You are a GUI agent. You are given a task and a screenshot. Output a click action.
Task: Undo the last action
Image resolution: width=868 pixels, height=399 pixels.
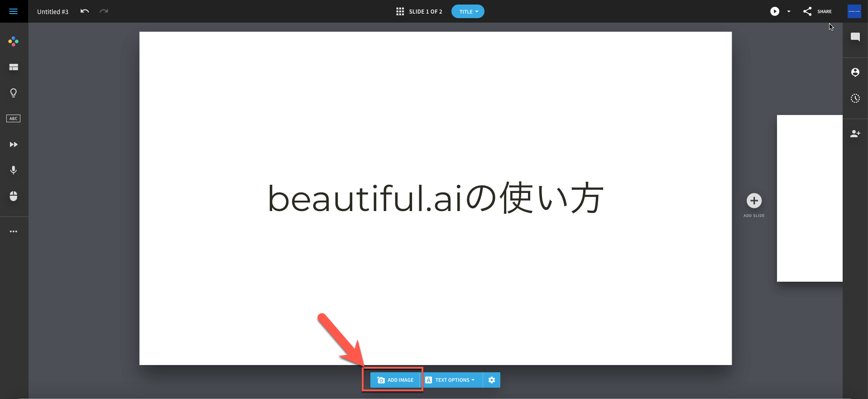click(x=85, y=11)
